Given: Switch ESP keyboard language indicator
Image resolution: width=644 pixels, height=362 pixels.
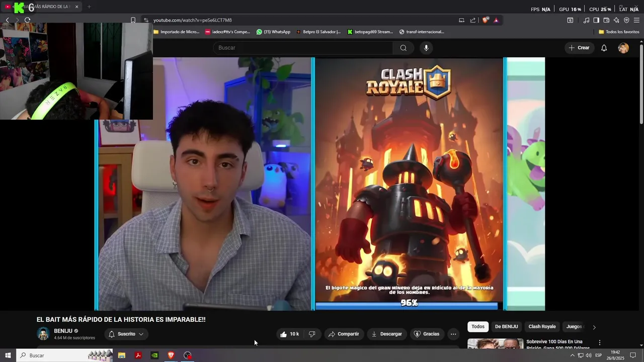Looking at the screenshot, I should click(x=599, y=355).
